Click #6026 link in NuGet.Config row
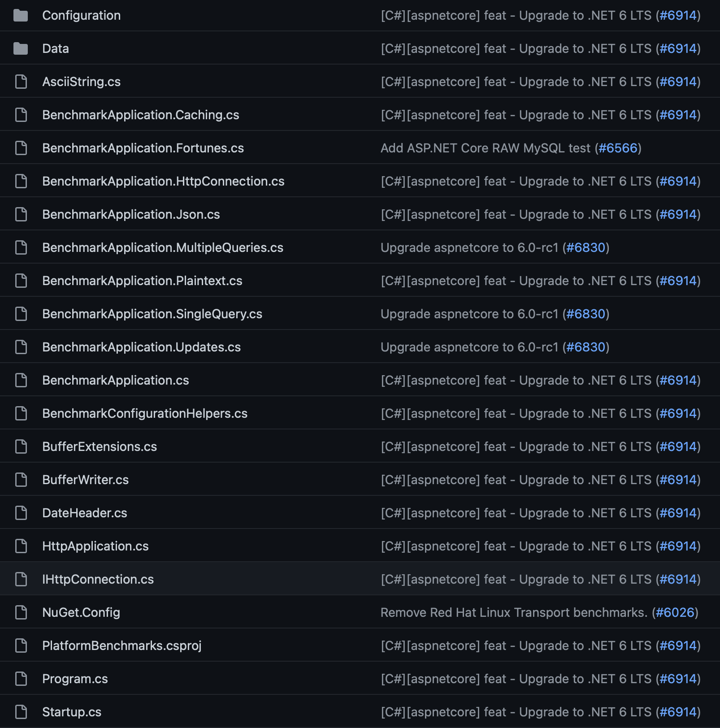 (675, 613)
